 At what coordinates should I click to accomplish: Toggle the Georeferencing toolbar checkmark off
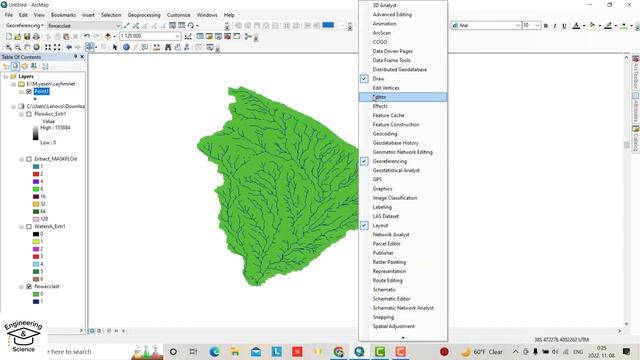364,161
